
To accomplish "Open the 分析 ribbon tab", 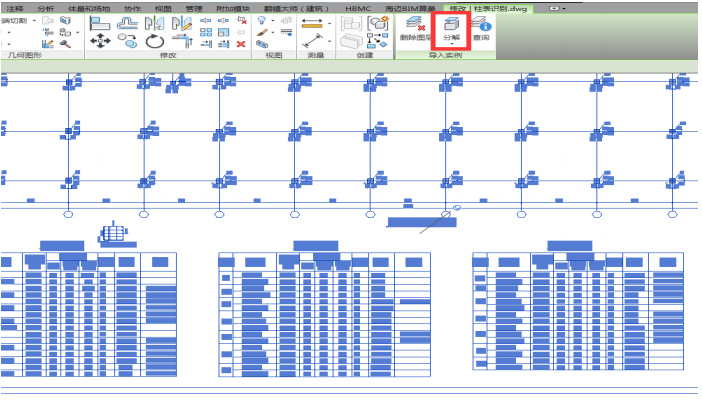I will [x=46, y=9].
